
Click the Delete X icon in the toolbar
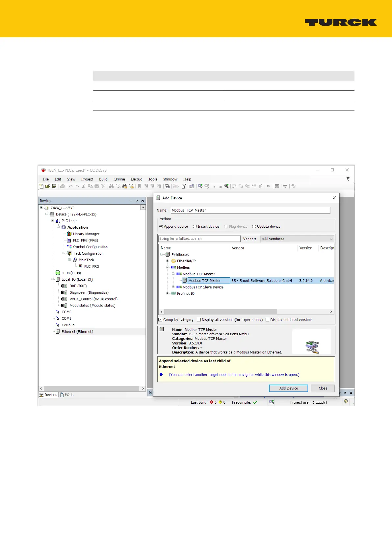tap(103, 186)
